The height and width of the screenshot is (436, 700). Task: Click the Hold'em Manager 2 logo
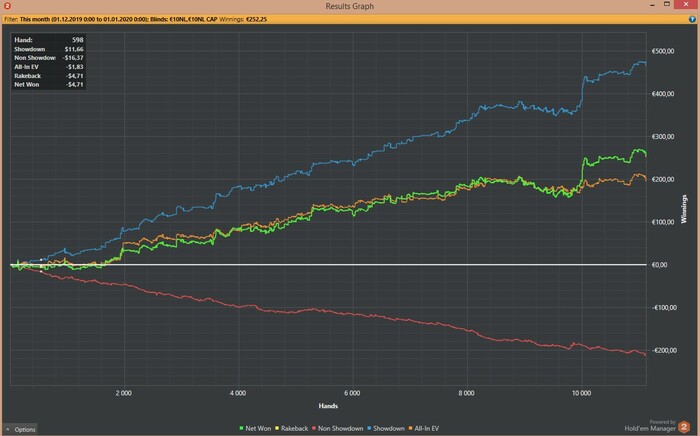[x=683, y=427]
